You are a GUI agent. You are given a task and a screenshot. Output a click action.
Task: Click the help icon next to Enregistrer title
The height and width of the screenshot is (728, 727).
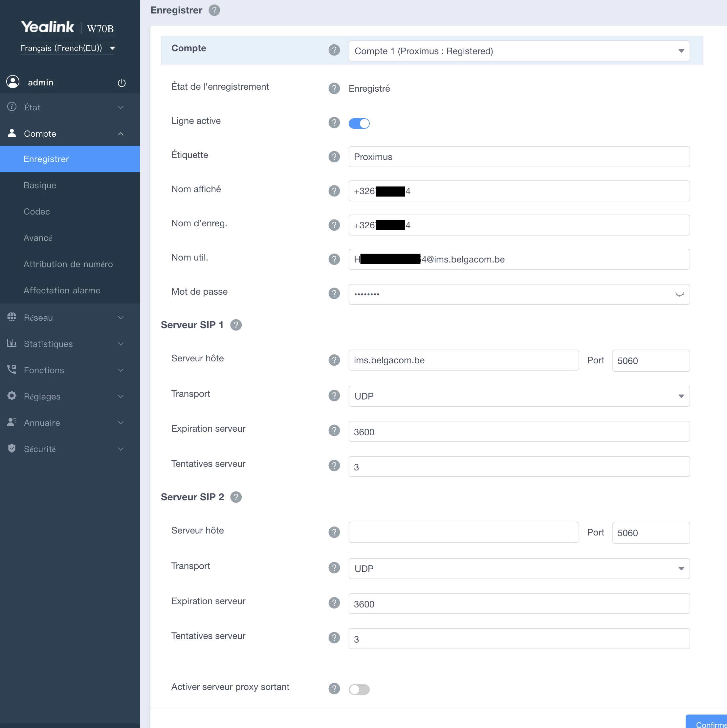(x=214, y=10)
